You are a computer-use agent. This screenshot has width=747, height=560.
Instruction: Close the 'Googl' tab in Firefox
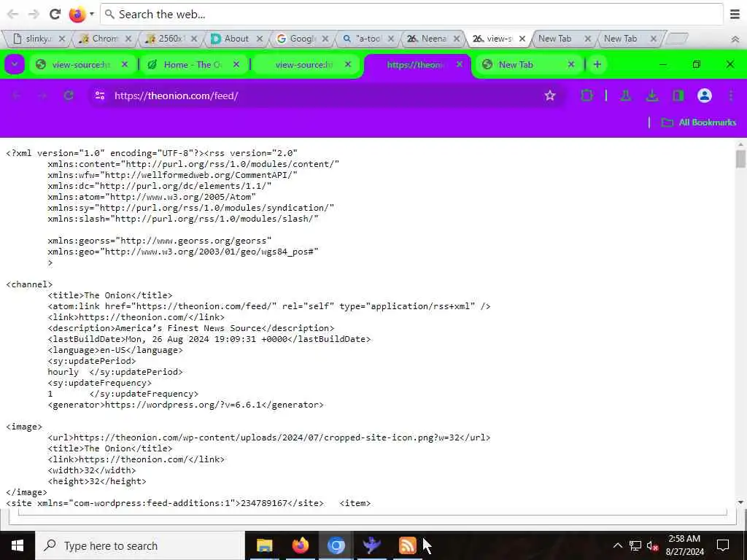point(325,39)
